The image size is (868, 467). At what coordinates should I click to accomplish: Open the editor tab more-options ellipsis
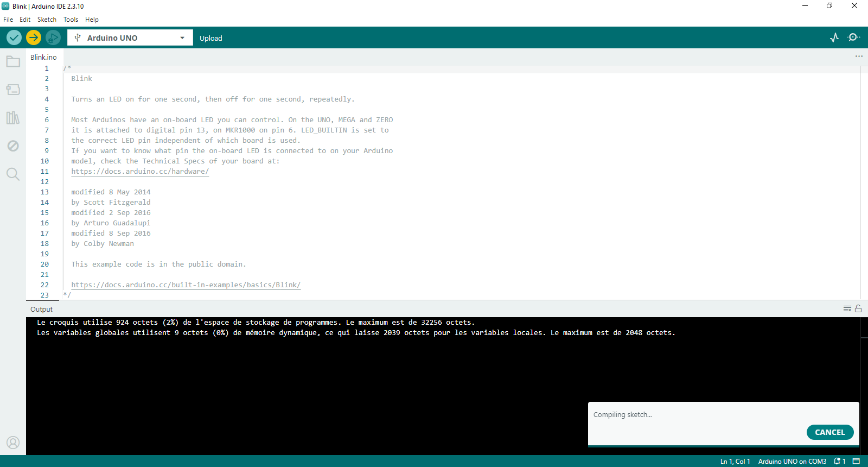[859, 56]
